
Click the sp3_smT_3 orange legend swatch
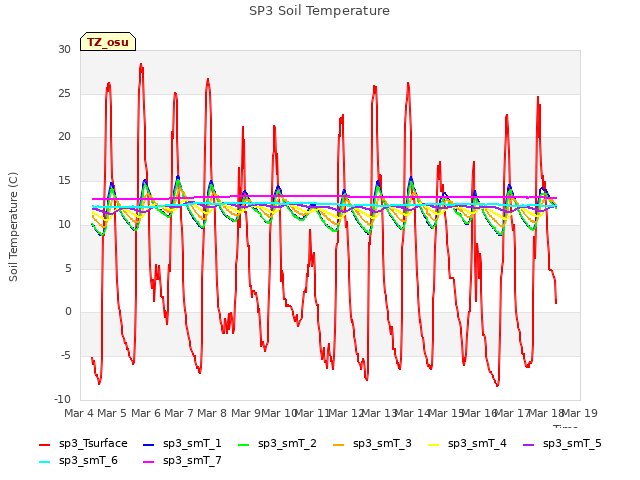point(339,444)
